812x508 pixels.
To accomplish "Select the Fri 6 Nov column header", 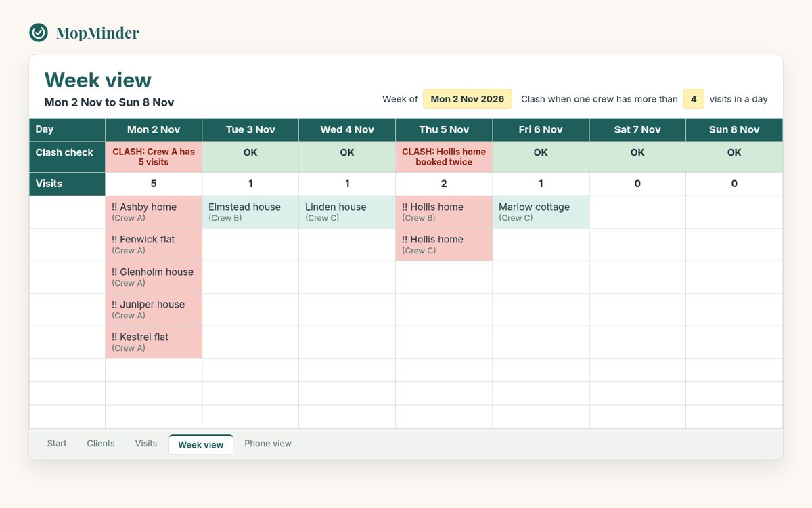I will pos(541,130).
